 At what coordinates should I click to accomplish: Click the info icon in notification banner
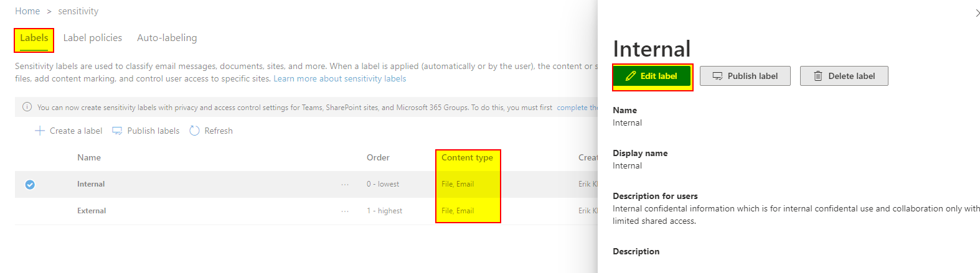(x=27, y=107)
